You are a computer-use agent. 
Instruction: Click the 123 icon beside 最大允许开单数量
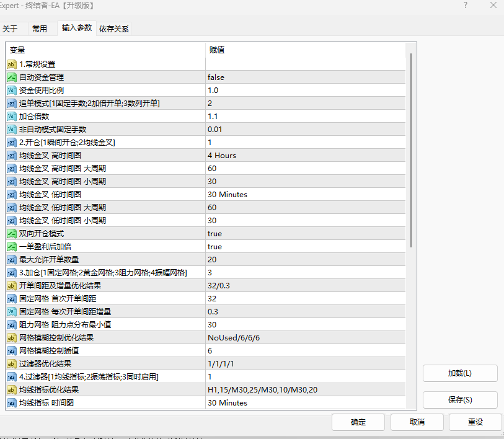click(x=11, y=259)
